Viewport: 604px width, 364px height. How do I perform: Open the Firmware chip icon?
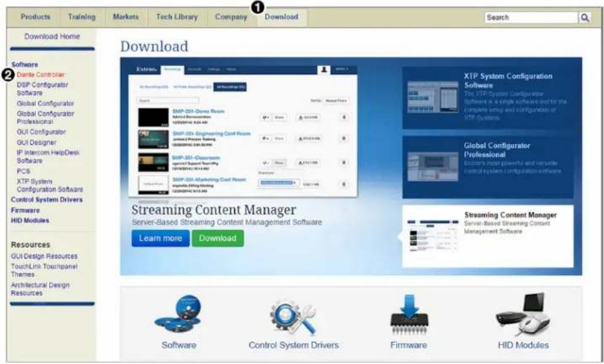[409, 315]
